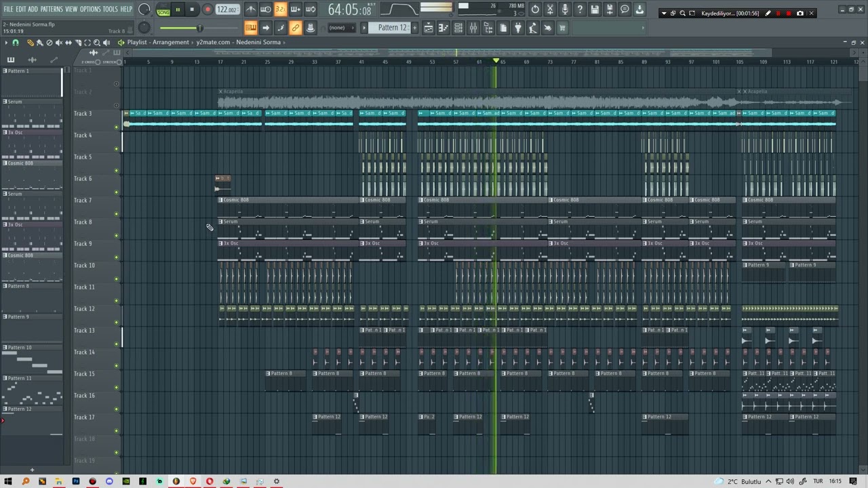Click the speech bubble project info icon

(x=625, y=9)
